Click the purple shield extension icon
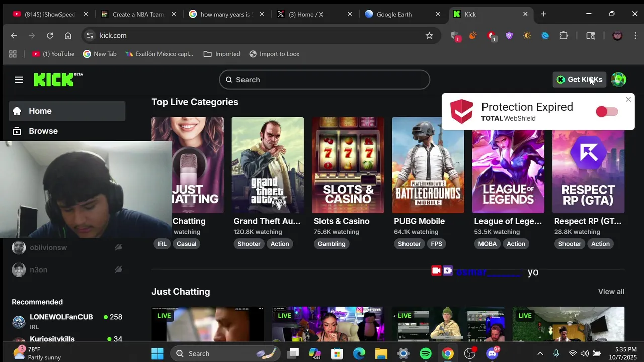The width and height of the screenshot is (644, 362). coord(509,35)
